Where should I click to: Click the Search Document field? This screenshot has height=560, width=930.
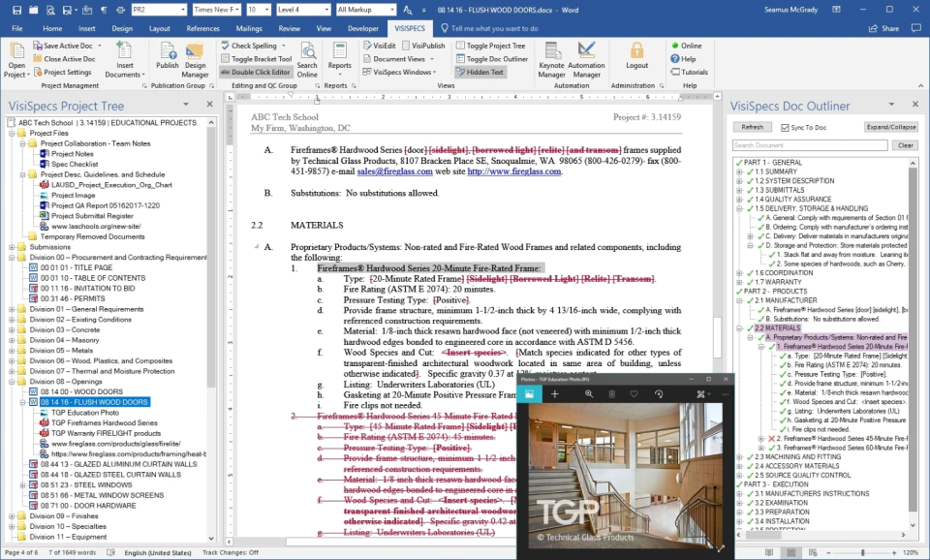point(810,145)
